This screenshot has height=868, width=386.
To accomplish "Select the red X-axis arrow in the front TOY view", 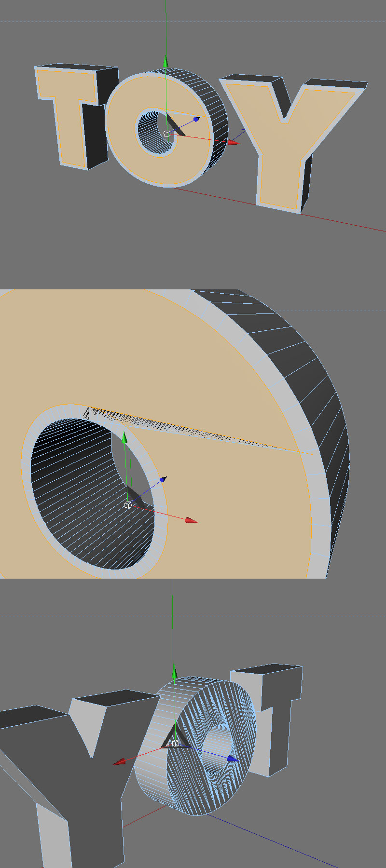I will click(234, 143).
